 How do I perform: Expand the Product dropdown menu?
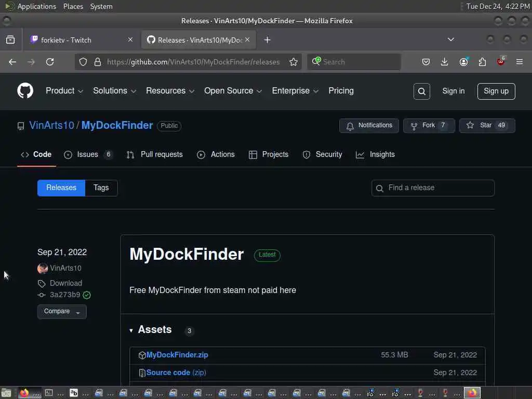[64, 91]
